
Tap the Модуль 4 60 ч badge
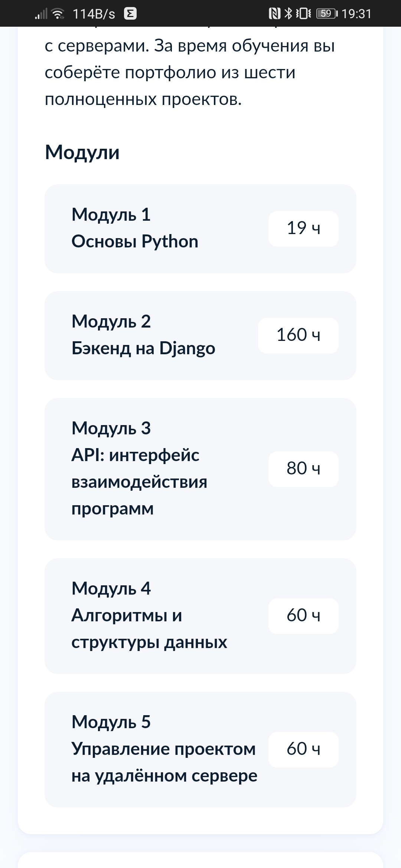[x=303, y=616]
